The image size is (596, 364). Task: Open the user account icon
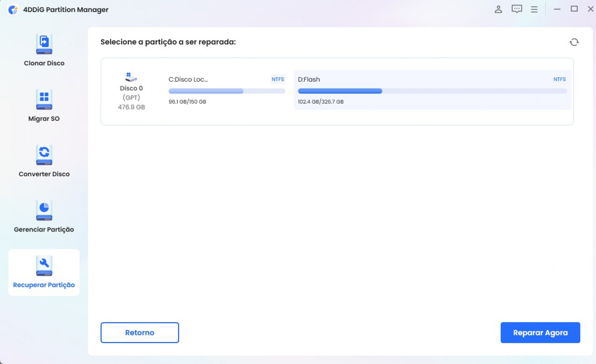(x=498, y=9)
